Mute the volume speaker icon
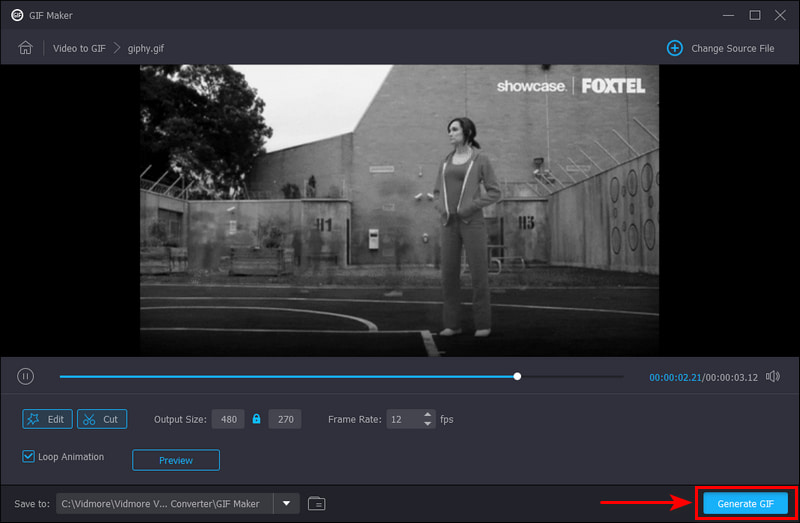 point(773,377)
